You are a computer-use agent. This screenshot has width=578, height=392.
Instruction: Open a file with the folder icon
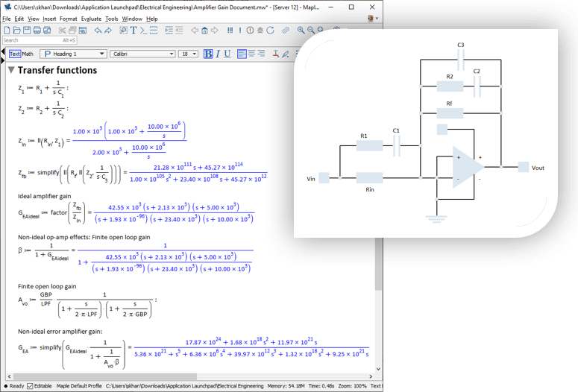click(17, 31)
